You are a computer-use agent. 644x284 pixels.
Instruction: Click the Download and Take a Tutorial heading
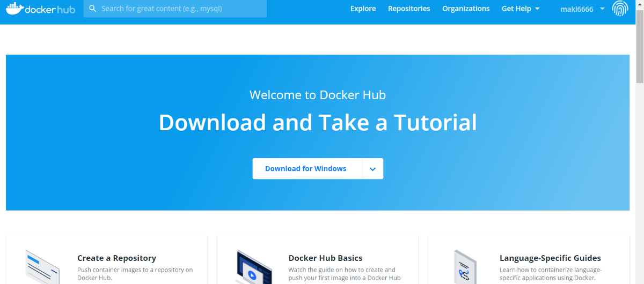[318, 123]
